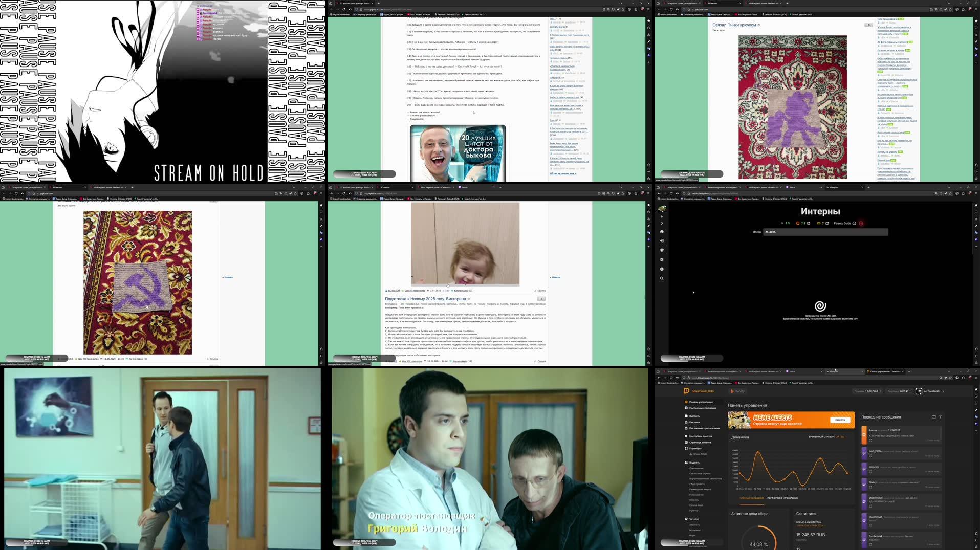Click ПЕРЕЙТИ on the Meme Alerts banner
This screenshot has width=980, height=550.
pyautogui.click(x=840, y=420)
